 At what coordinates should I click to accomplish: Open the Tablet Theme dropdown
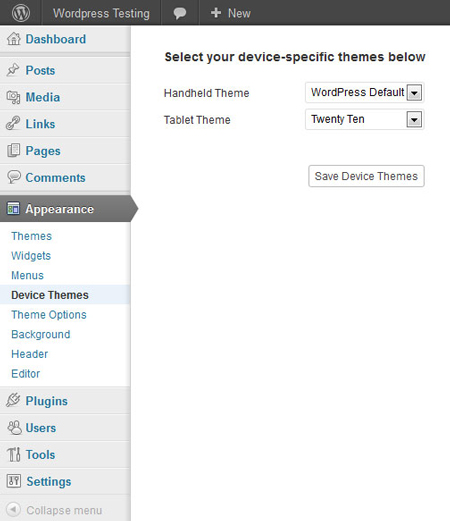365,119
